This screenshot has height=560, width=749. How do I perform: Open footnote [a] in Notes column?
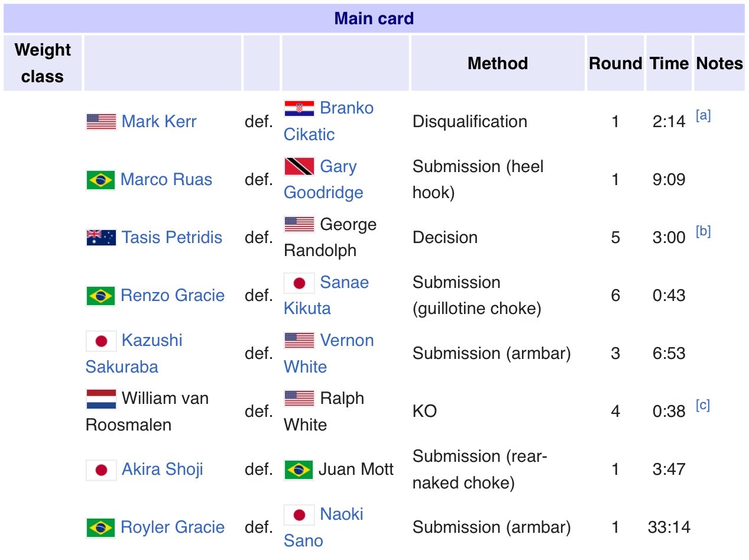[x=703, y=116]
